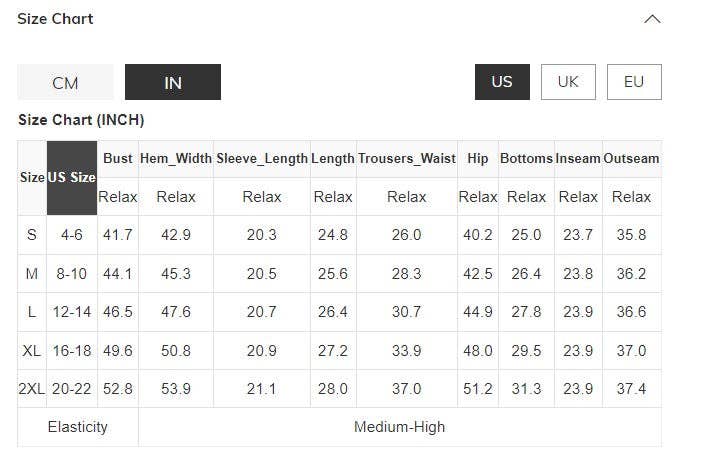The width and height of the screenshot is (722, 460).
Task: Click the Medium-High elasticity value
Action: tap(399, 427)
